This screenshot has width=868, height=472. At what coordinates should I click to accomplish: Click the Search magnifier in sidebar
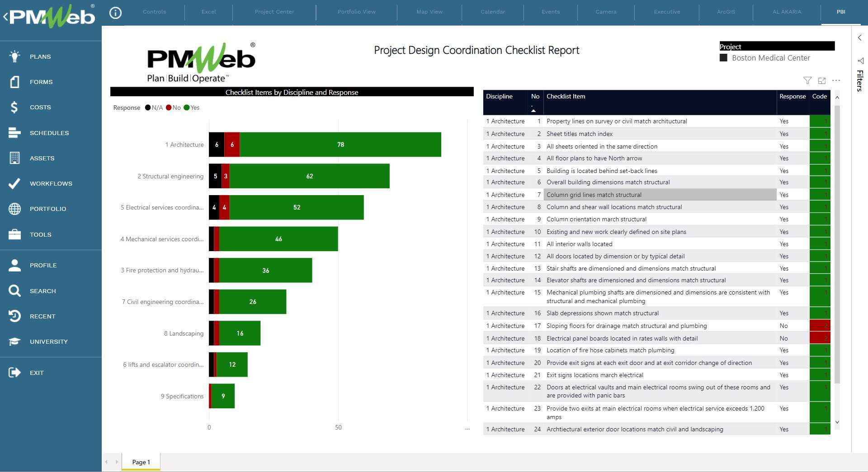pos(14,291)
